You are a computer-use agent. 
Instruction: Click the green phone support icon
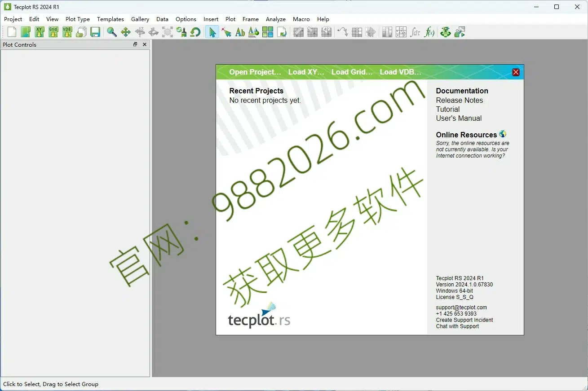point(445,32)
